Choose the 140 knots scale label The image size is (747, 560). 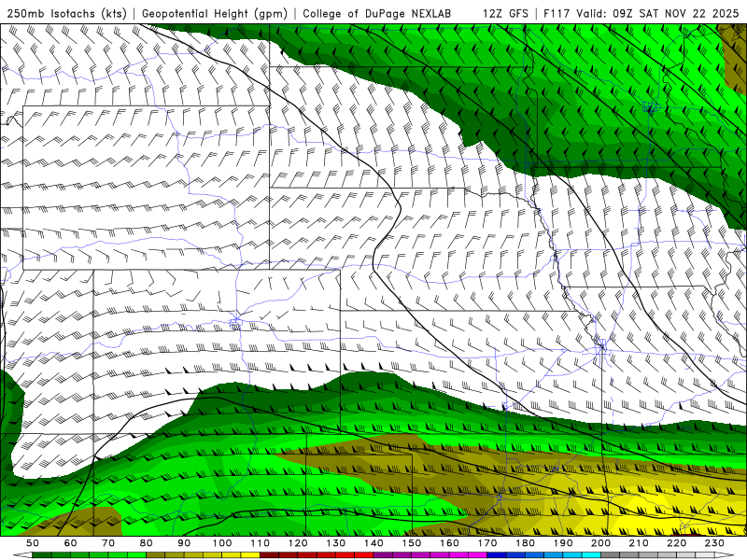tap(373, 543)
